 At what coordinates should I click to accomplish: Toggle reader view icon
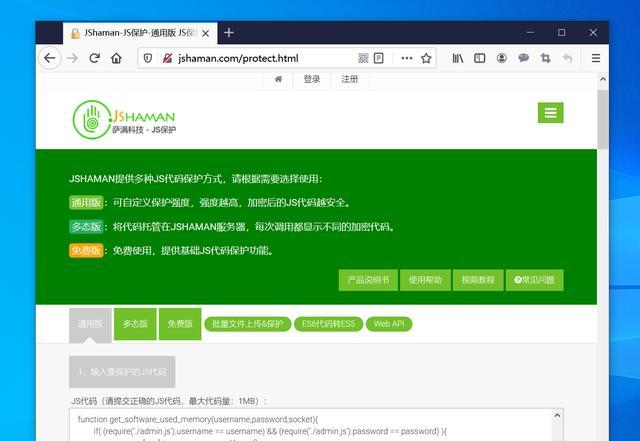pyautogui.click(x=379, y=58)
